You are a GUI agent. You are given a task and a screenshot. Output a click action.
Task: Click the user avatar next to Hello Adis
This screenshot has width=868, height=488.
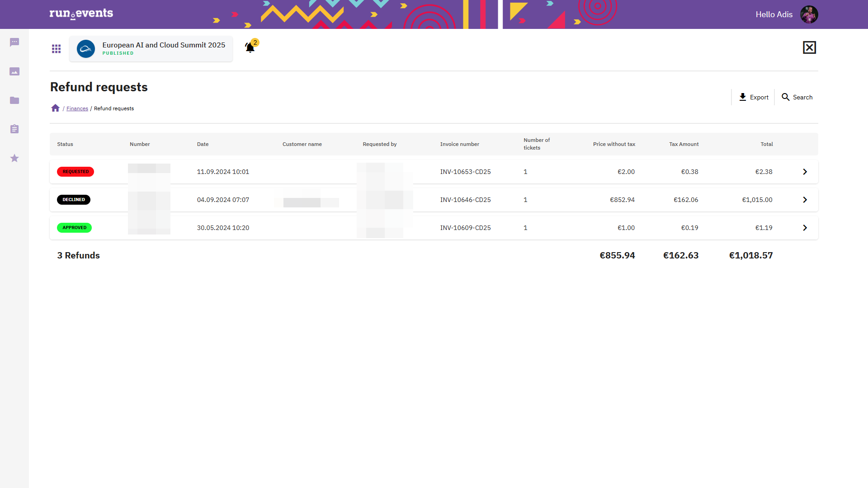[x=809, y=14]
